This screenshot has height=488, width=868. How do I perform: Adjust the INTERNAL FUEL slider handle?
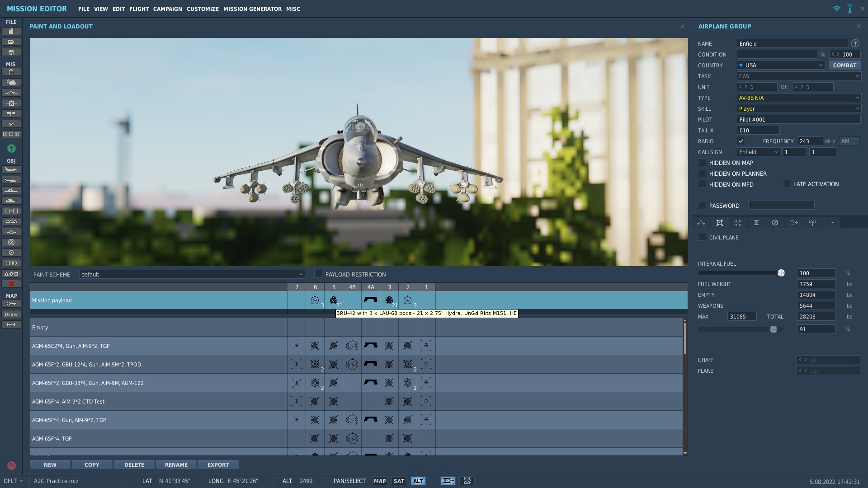781,273
